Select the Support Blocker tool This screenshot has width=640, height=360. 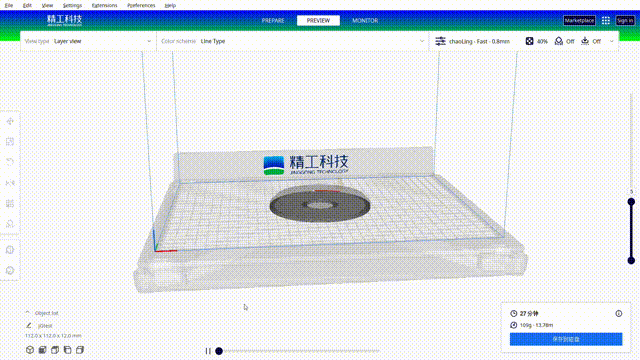10,224
